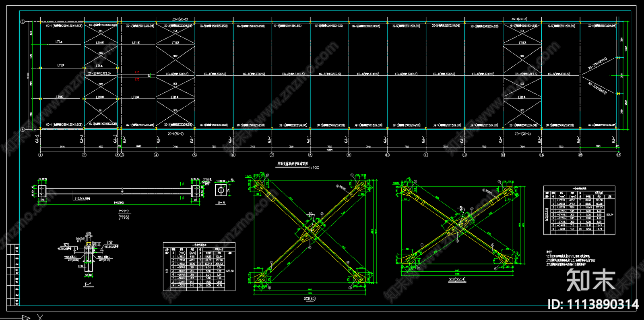
Task: Click the roof bracing plan title text
Action: tap(292, 164)
